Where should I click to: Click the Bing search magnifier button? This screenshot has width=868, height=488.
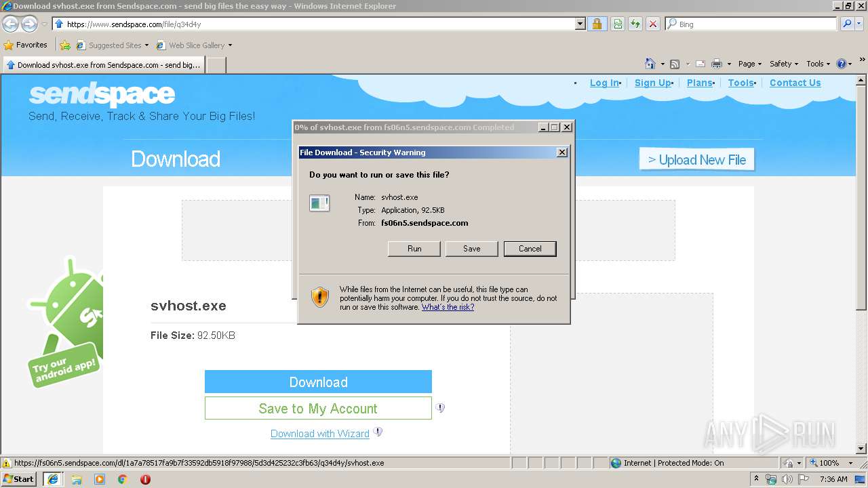point(846,24)
